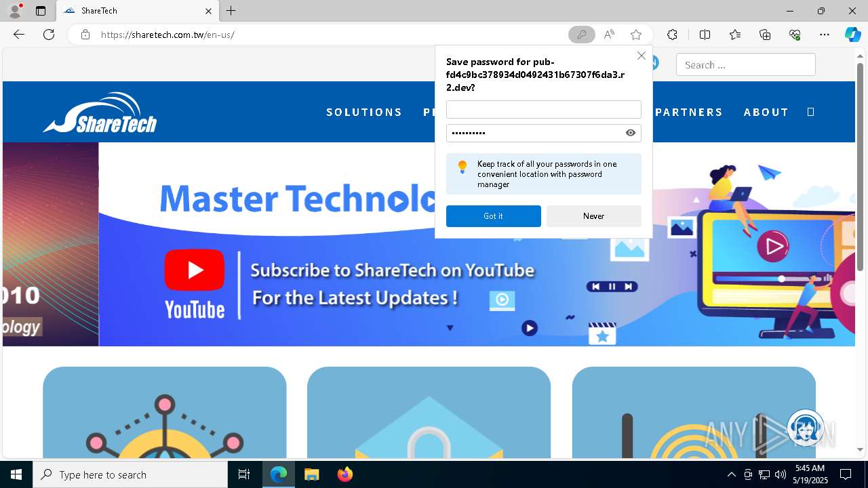Image resolution: width=868 pixels, height=488 pixels.
Task: Open the PARTNERS menu
Action: pyautogui.click(x=689, y=112)
